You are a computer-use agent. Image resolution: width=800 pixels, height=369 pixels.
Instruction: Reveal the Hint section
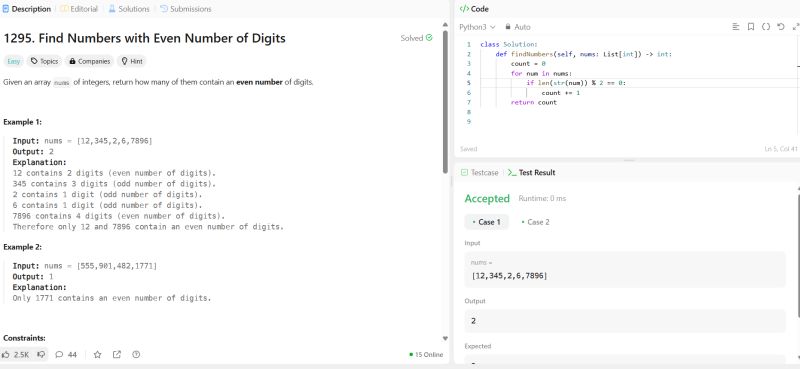click(132, 61)
